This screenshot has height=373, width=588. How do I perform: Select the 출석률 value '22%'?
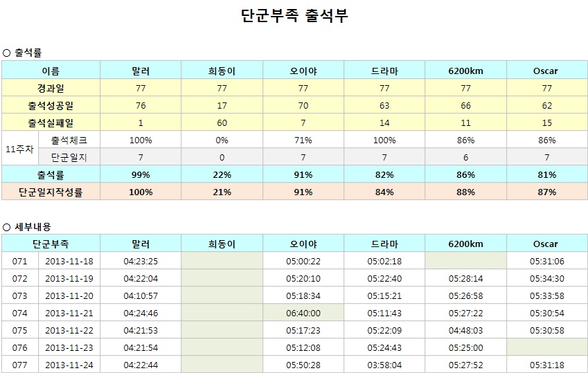click(x=222, y=174)
